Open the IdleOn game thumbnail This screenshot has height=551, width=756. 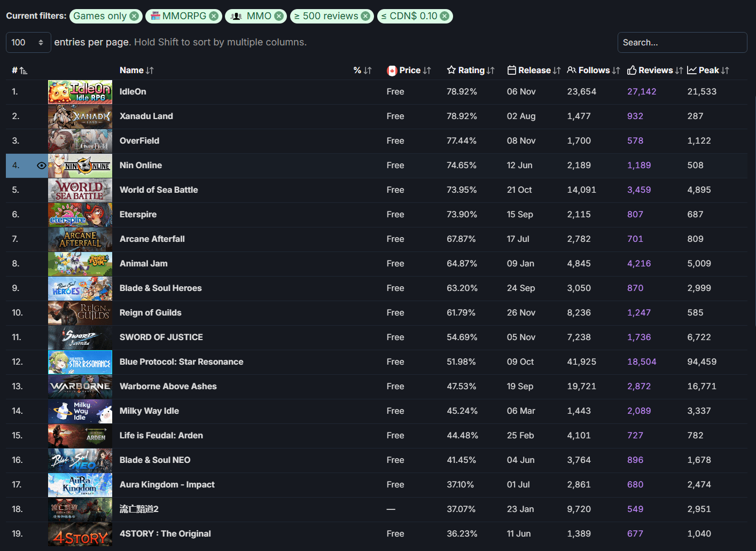[x=80, y=92]
